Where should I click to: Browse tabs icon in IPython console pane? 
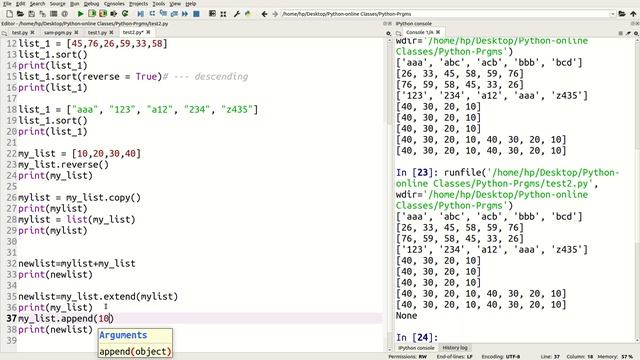click(x=398, y=33)
